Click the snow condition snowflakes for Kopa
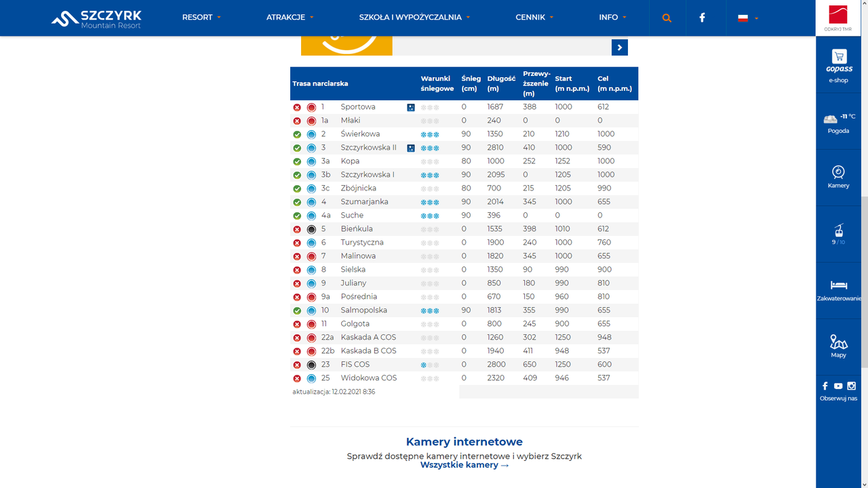 pyautogui.click(x=430, y=161)
